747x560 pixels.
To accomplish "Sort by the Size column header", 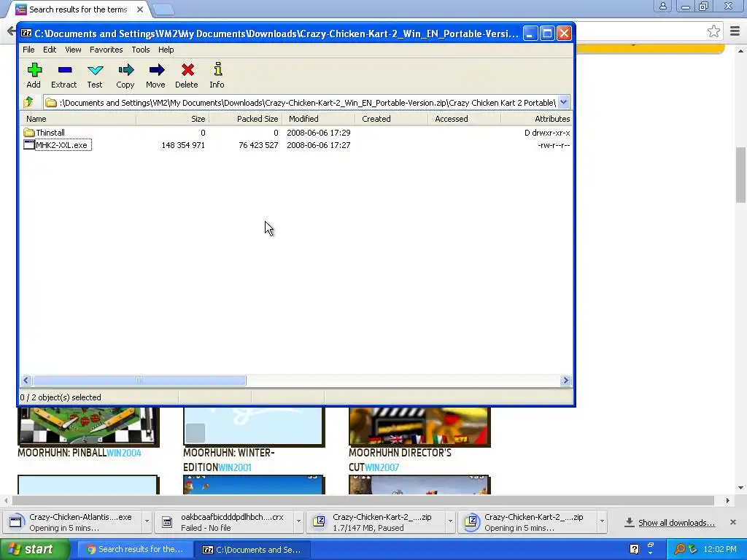I will pos(172,119).
